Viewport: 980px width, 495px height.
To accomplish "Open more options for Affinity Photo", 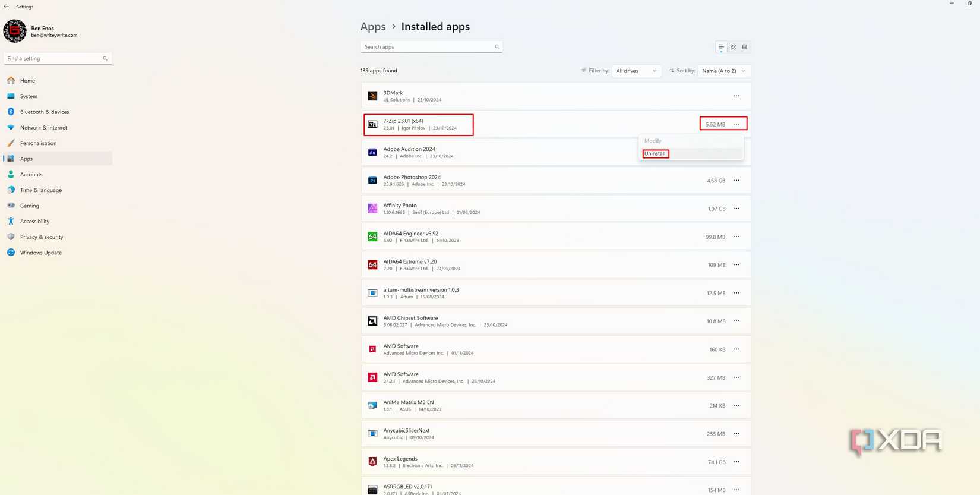I will 736,209.
